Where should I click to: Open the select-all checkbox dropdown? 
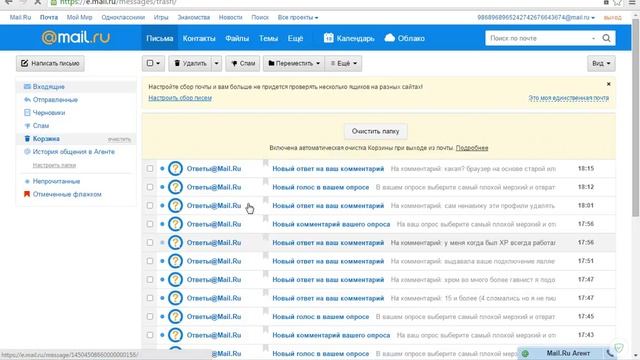coord(153,63)
